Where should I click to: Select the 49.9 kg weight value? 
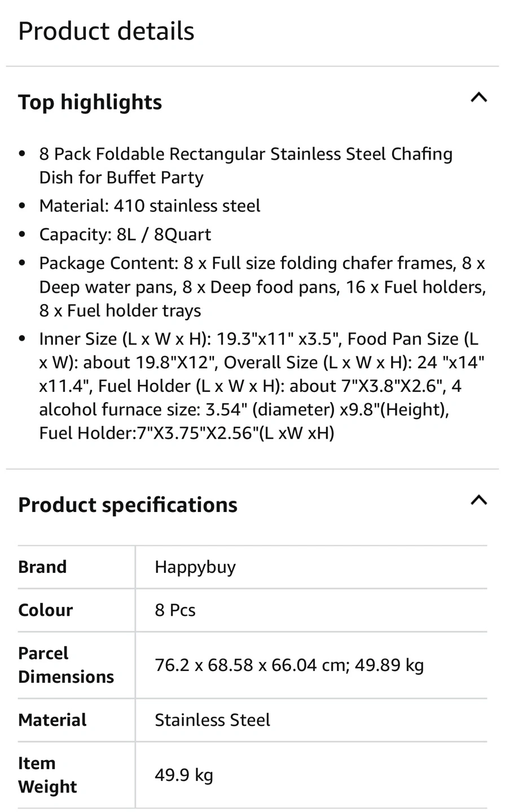tap(184, 775)
